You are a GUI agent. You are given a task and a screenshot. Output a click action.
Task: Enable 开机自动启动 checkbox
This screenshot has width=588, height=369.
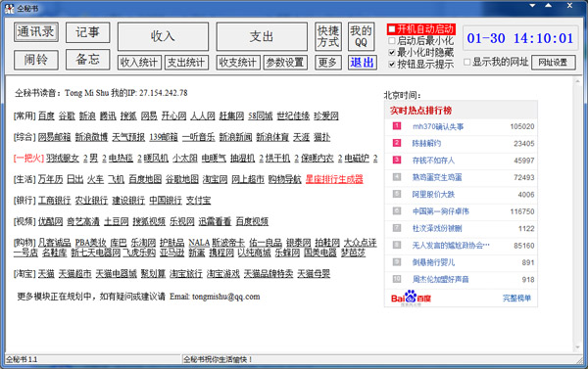[x=392, y=29]
